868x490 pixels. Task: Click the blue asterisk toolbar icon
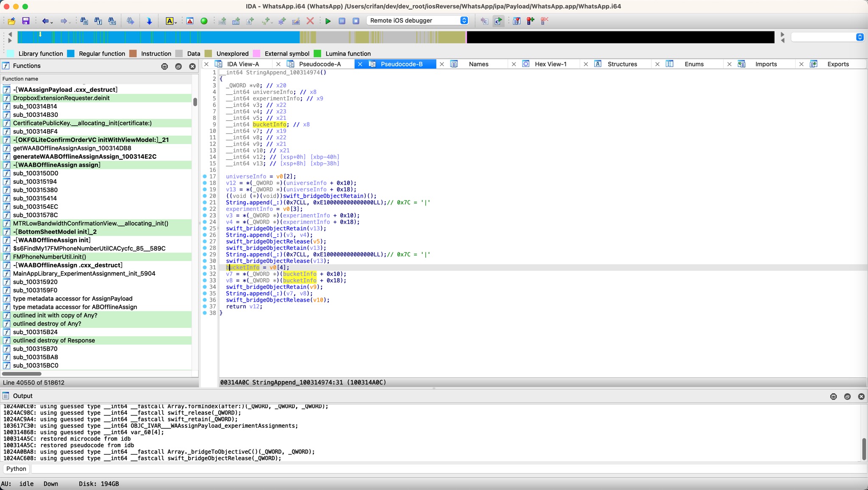pyautogui.click(x=282, y=21)
